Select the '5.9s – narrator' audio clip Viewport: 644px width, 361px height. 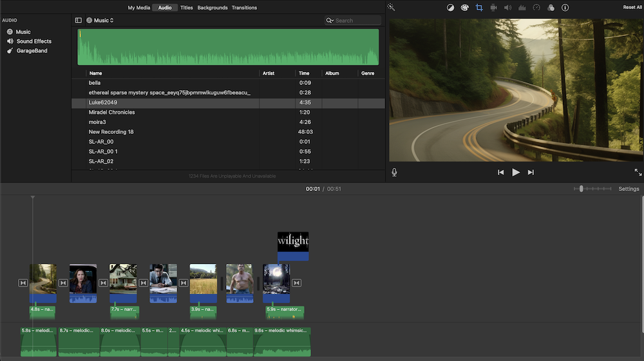(x=285, y=312)
